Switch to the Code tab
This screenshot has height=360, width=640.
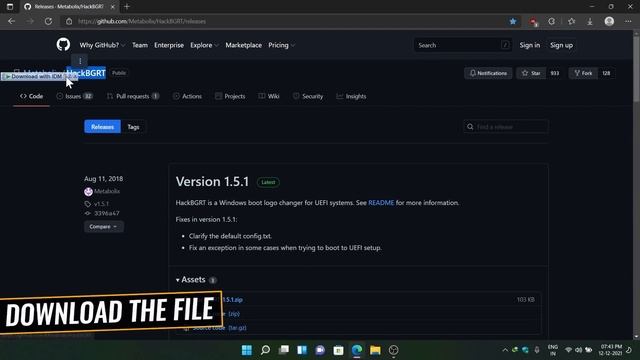[x=31, y=96]
